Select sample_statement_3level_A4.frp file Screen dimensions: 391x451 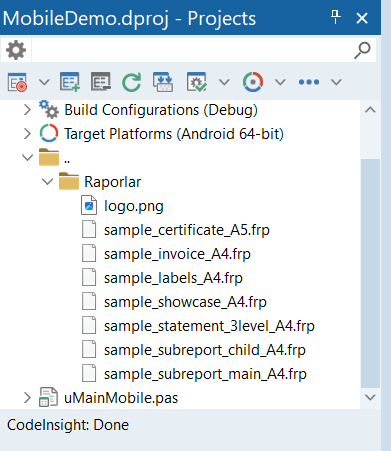coord(209,326)
